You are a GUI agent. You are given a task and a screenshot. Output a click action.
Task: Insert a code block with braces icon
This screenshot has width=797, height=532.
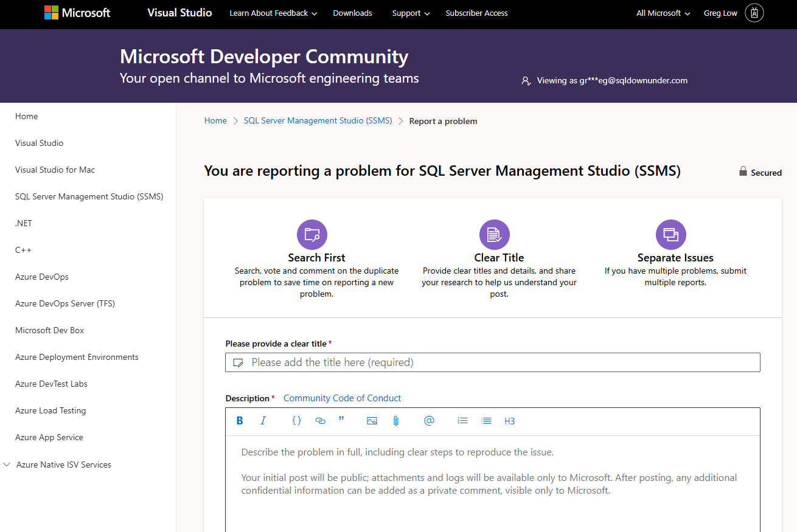click(x=296, y=421)
